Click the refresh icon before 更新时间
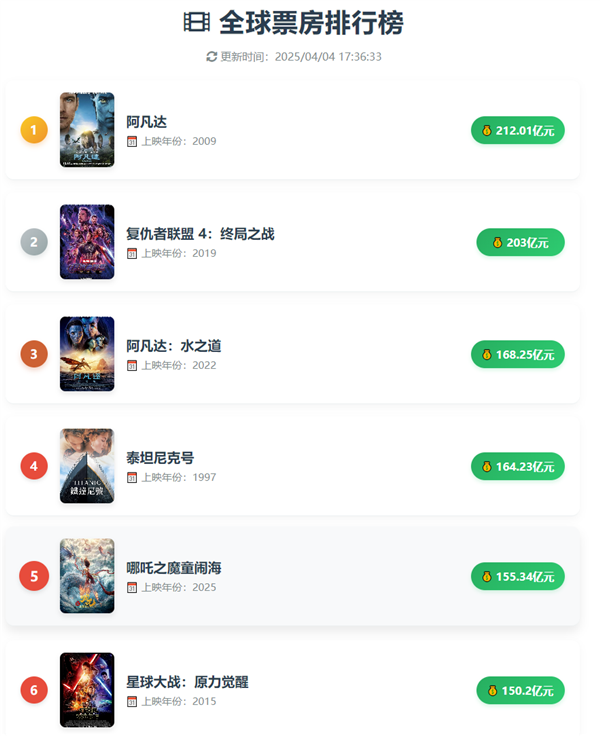The image size is (600, 736). (212, 57)
